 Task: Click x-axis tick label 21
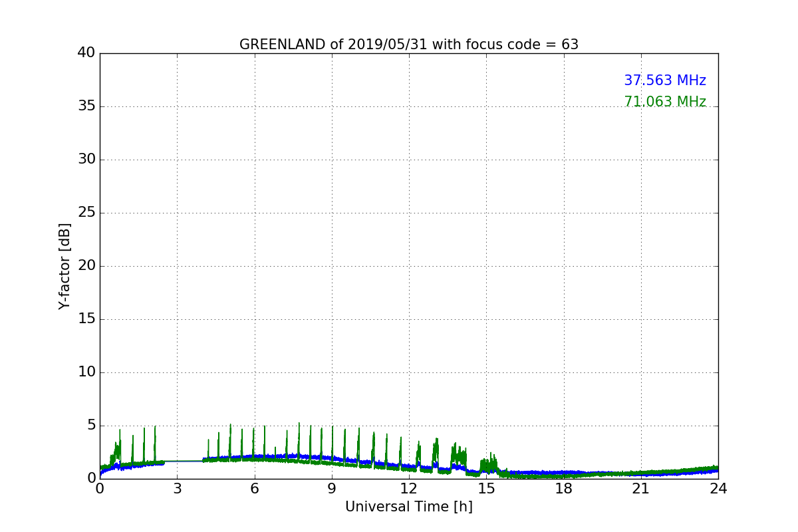[x=641, y=489]
